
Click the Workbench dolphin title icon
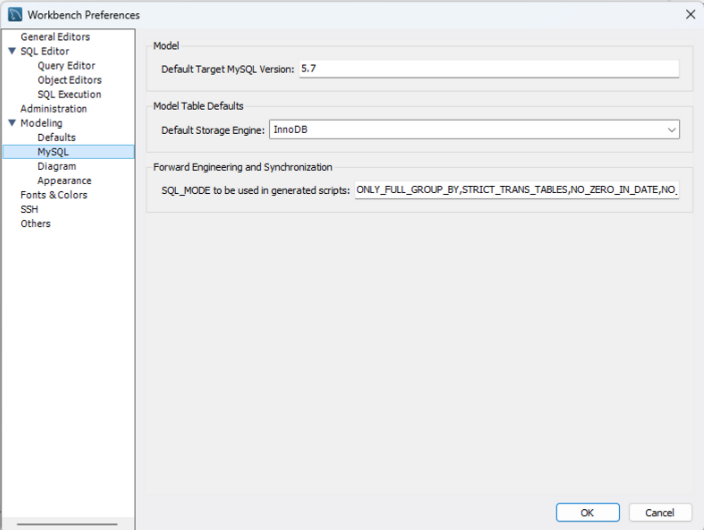(15, 14)
